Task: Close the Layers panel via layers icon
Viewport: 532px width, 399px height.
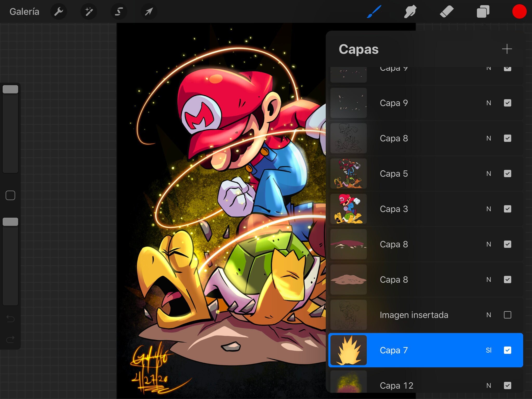Action: (x=483, y=11)
